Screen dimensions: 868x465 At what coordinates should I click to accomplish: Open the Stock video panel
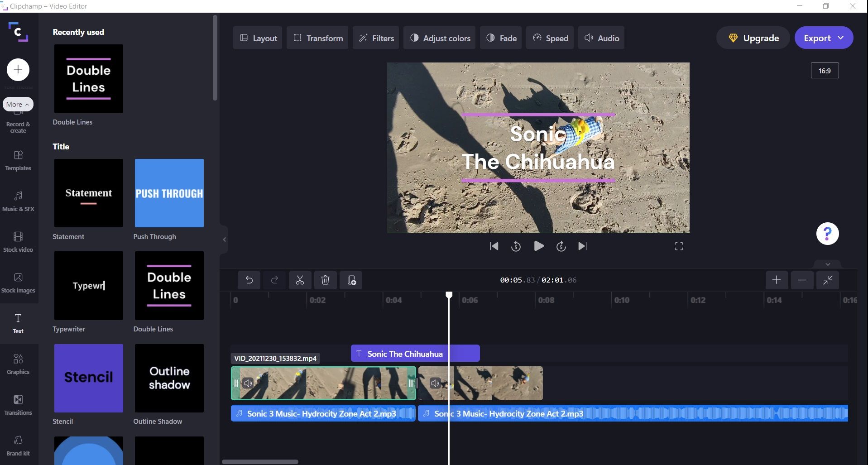(x=18, y=241)
